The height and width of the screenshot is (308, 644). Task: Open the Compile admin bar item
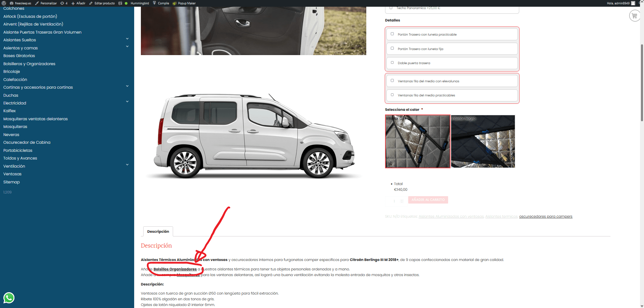tap(161, 3)
